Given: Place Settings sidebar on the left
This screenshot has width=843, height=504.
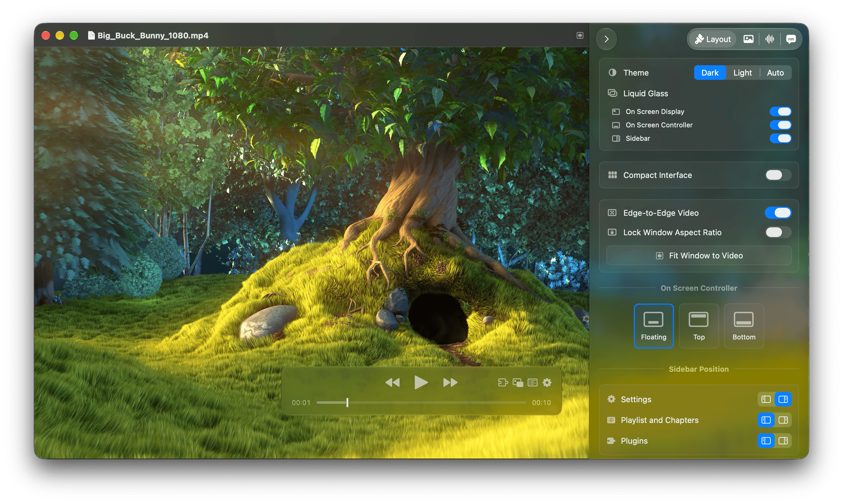Looking at the screenshot, I should click(766, 399).
